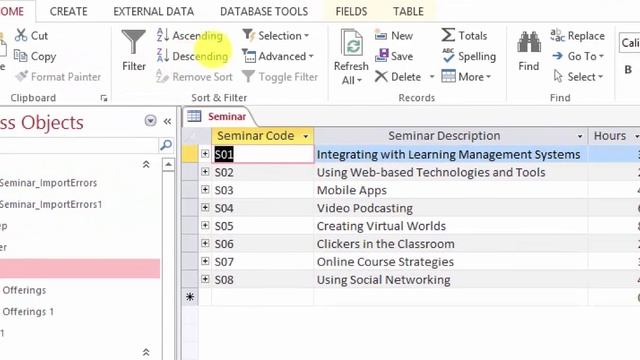Open Seminar Code column filter arrow
The width and height of the screenshot is (640, 360).
click(x=306, y=136)
